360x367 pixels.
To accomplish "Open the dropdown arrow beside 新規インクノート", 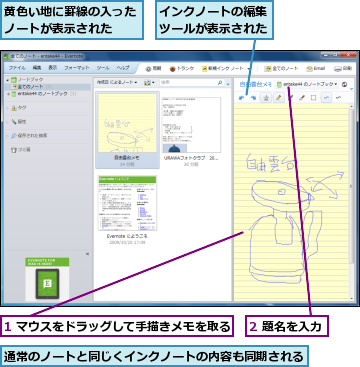I will [x=248, y=69].
